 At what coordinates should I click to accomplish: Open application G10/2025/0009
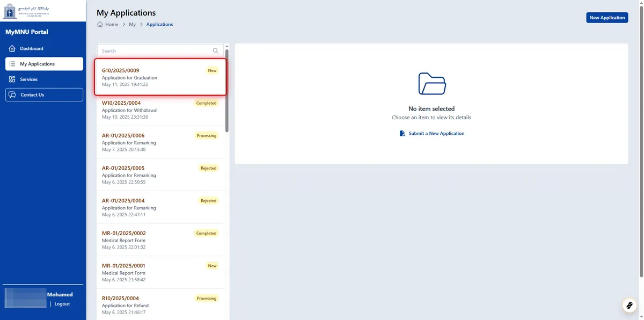160,77
